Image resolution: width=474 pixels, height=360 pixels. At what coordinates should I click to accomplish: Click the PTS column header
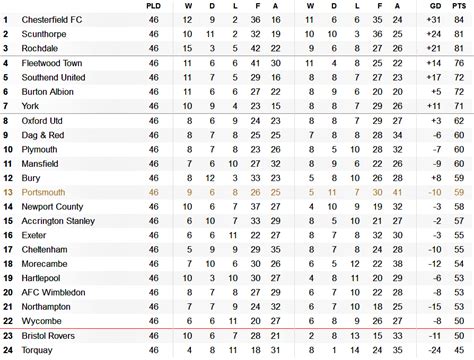click(x=459, y=6)
